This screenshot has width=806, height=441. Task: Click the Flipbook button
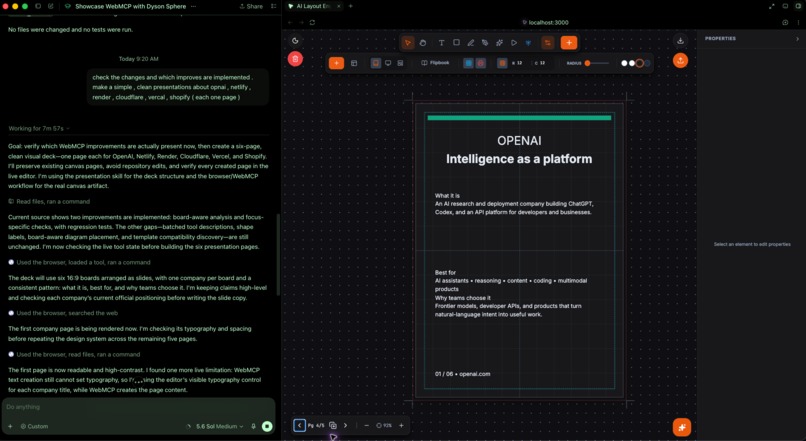click(x=435, y=63)
